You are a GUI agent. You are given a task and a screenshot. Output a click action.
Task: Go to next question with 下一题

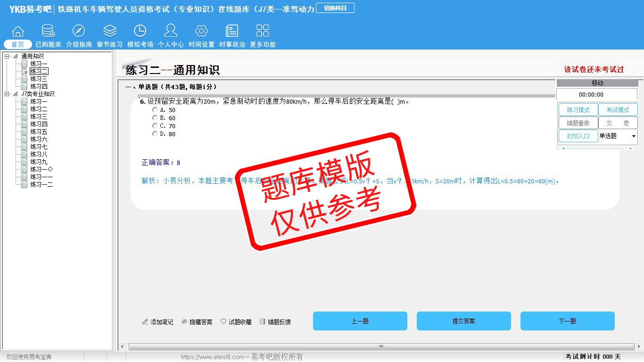[x=568, y=321]
